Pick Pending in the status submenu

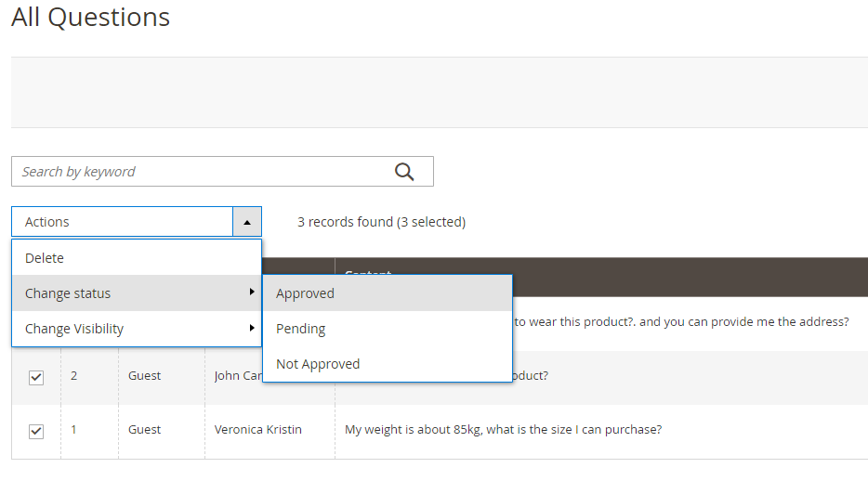coord(300,329)
